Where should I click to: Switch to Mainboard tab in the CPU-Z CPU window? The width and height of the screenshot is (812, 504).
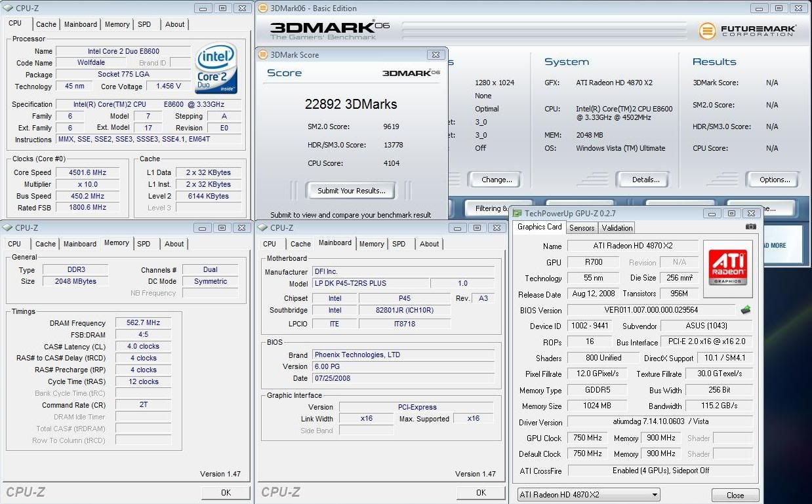[81, 24]
